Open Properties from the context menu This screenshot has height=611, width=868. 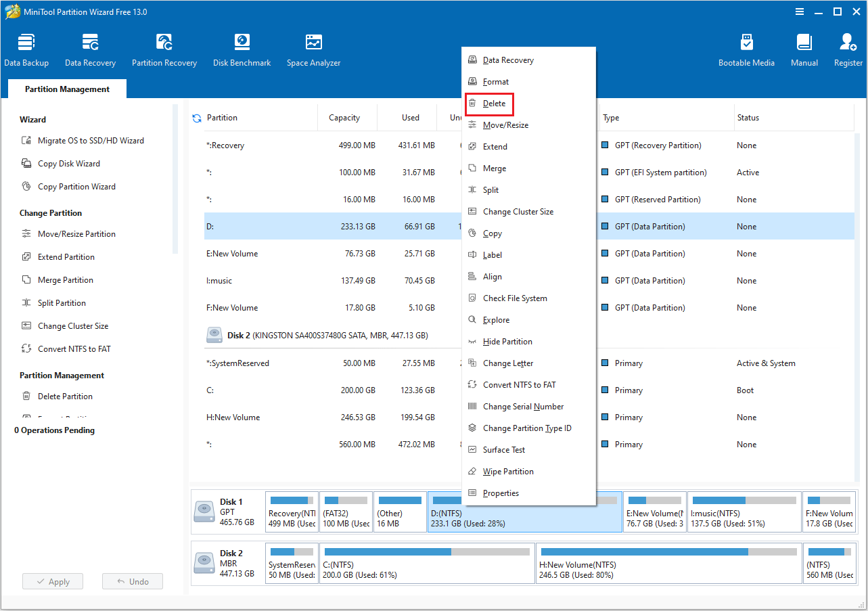[x=499, y=493]
